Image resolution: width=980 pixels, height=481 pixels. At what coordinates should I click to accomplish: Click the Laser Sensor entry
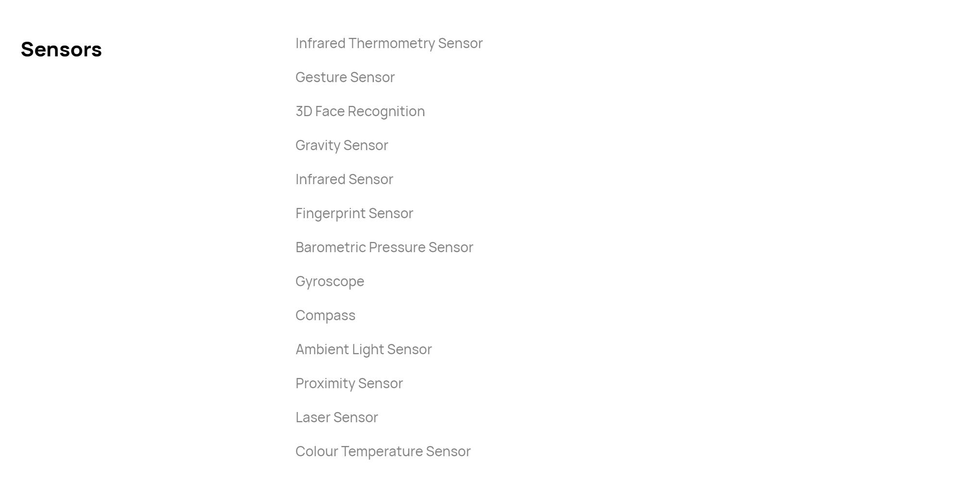[336, 417]
